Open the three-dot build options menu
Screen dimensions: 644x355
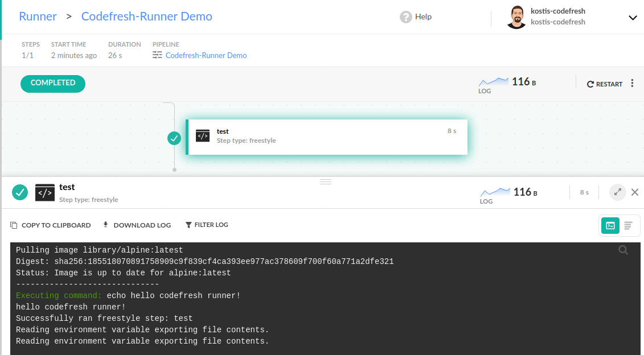tap(632, 84)
